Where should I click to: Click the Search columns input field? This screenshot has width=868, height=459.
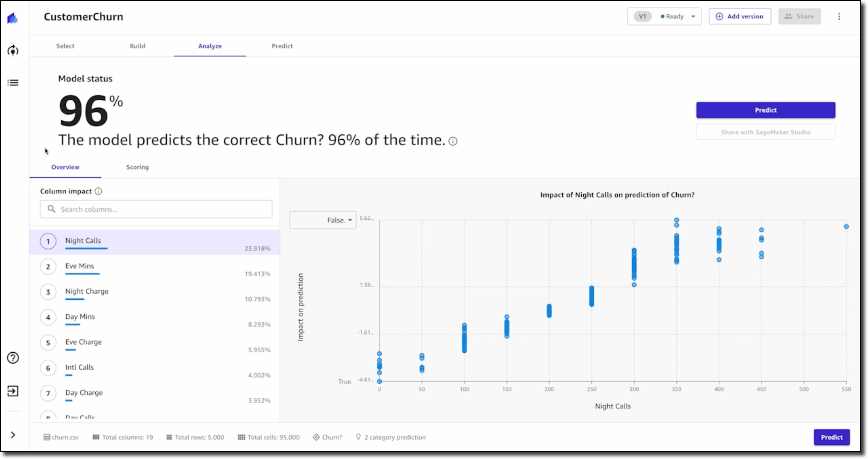click(156, 209)
